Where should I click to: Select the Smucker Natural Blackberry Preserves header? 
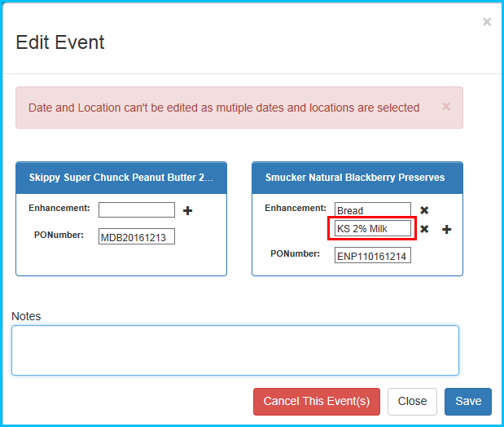(x=357, y=178)
